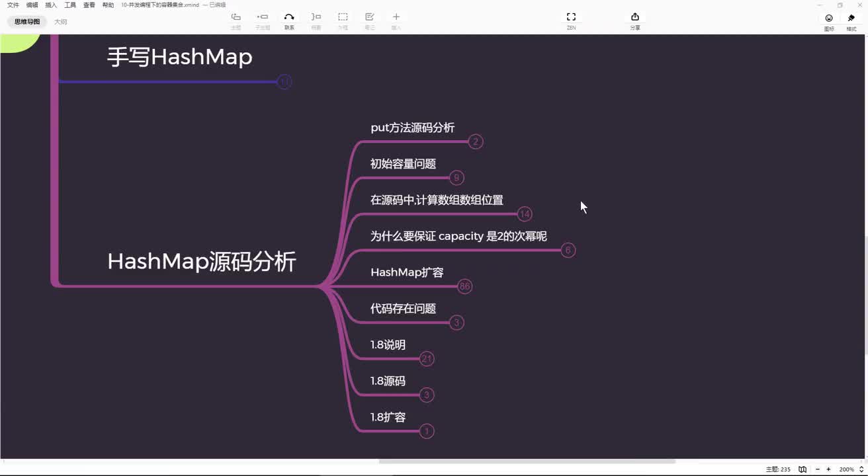Open the 文件 (File) menu
This screenshot has width=868, height=476.
click(x=13, y=5)
